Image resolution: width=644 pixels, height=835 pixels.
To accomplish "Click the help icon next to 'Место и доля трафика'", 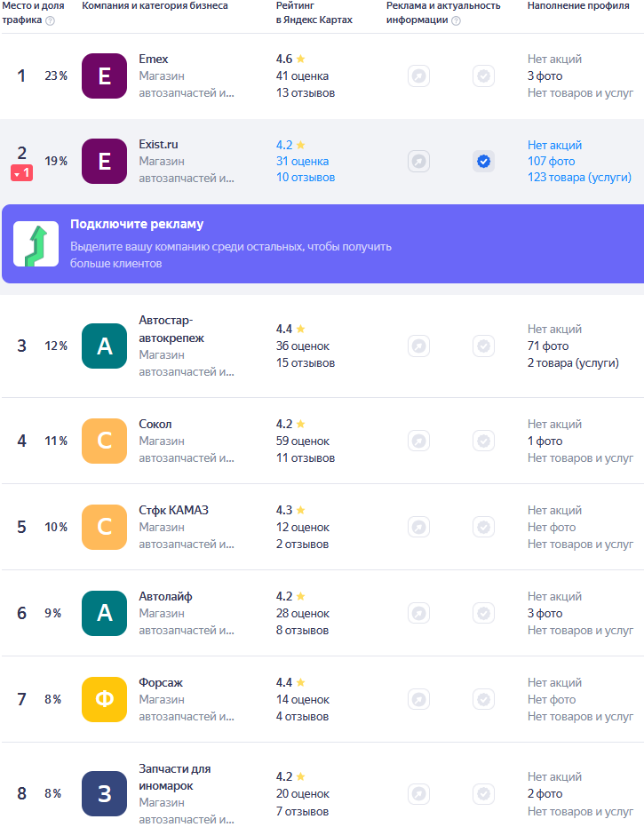I will [x=50, y=21].
